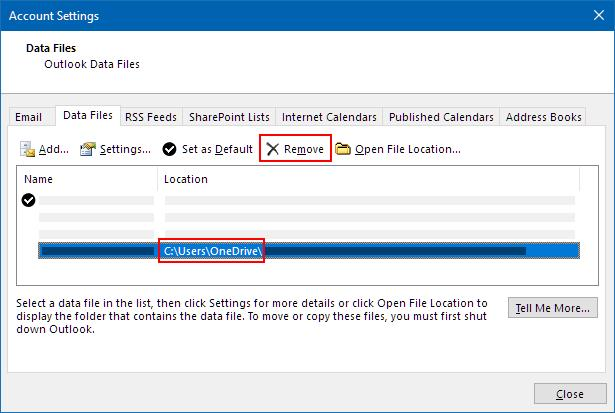Image resolution: width=615 pixels, height=413 pixels.
Task: Click the Set as Default checkmark button
Action: 208,149
